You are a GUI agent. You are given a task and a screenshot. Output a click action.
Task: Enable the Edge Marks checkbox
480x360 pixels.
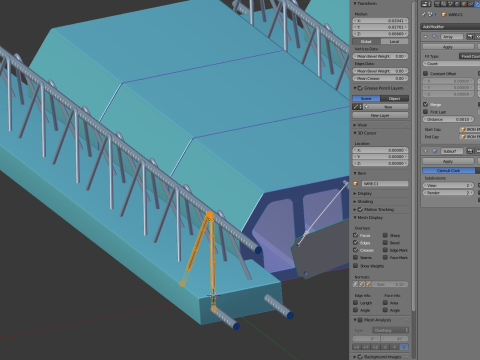pyautogui.click(x=385, y=250)
